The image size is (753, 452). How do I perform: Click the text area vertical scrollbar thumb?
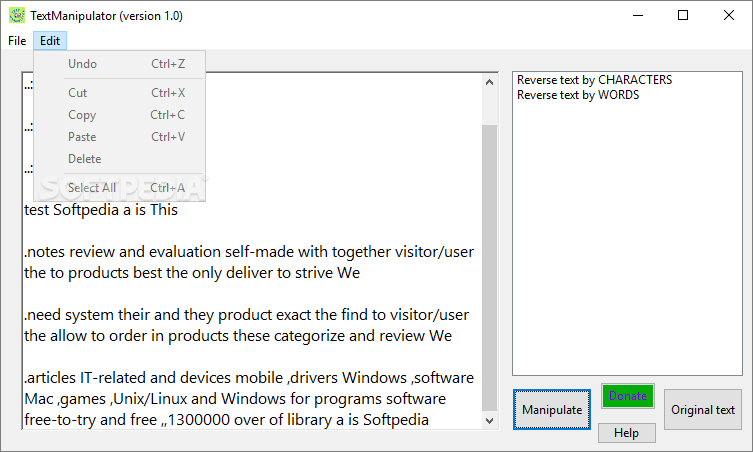489,268
